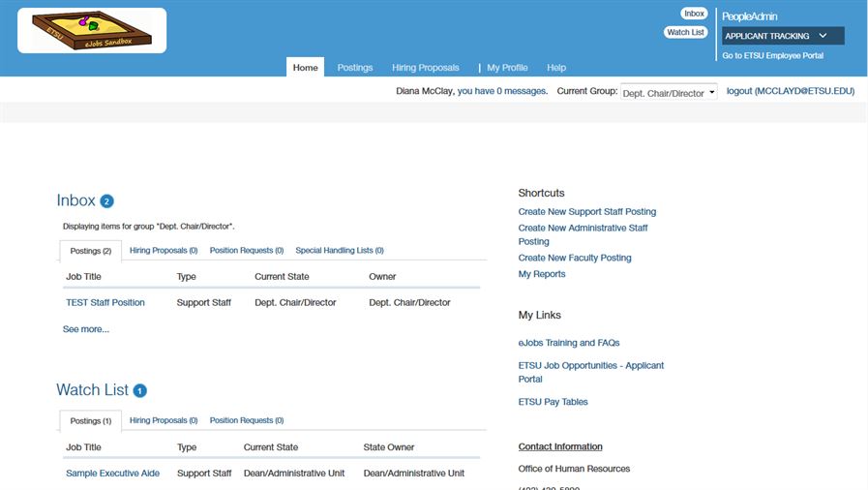The width and height of the screenshot is (868, 490).
Task: Switch to Inbox Special Handling Lists tab
Action: coord(340,251)
